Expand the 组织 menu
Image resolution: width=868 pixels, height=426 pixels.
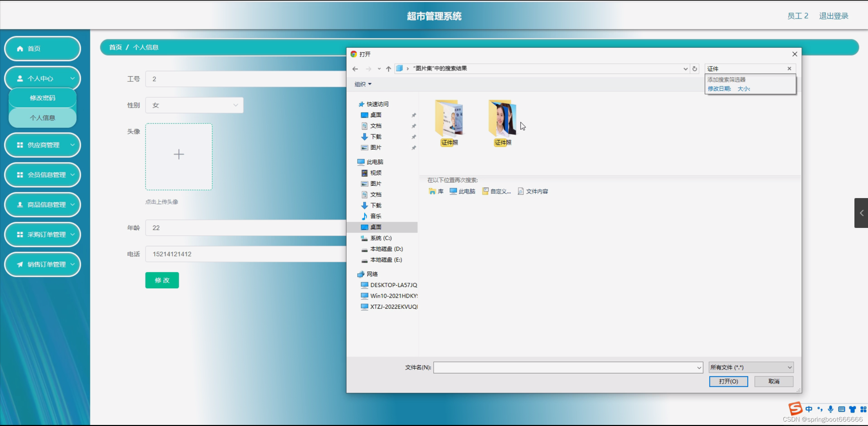pos(363,84)
